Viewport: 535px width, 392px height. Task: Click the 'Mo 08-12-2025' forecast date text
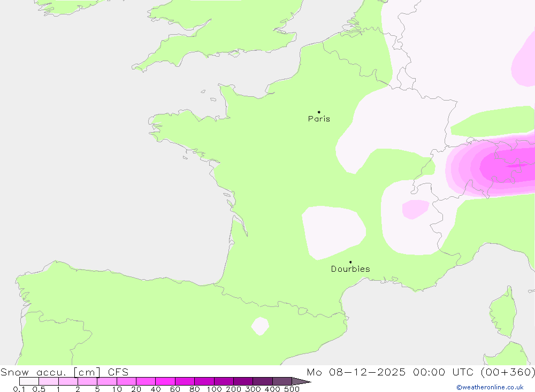click(x=356, y=372)
